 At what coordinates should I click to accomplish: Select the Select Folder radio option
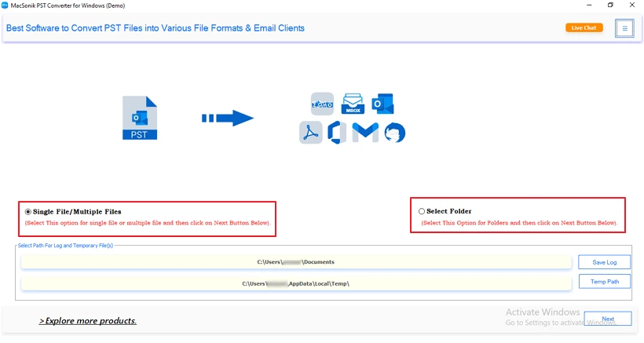click(x=422, y=211)
